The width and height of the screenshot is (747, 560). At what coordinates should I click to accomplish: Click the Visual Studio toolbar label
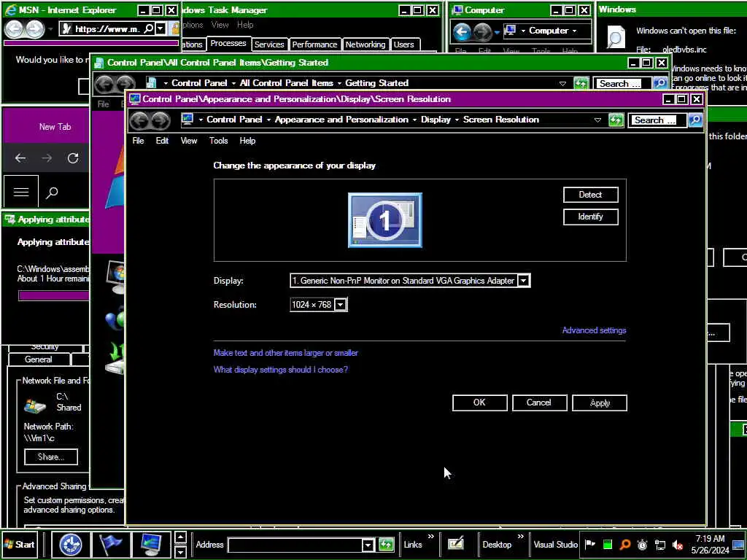click(555, 544)
